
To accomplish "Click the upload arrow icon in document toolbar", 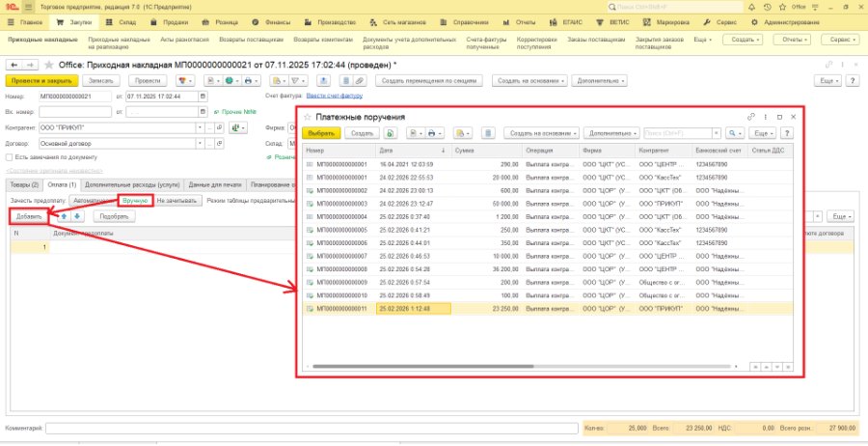I will tap(324, 81).
